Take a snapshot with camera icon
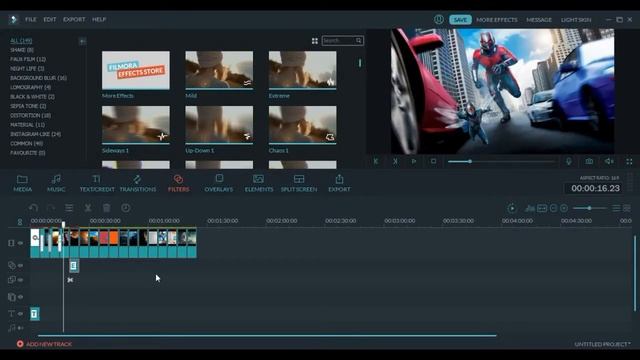640x360 pixels. [x=589, y=162]
